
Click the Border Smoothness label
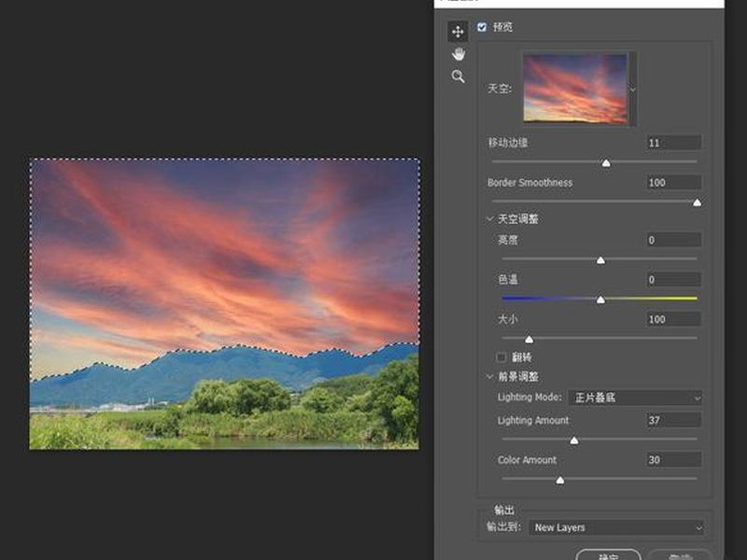coord(529,182)
